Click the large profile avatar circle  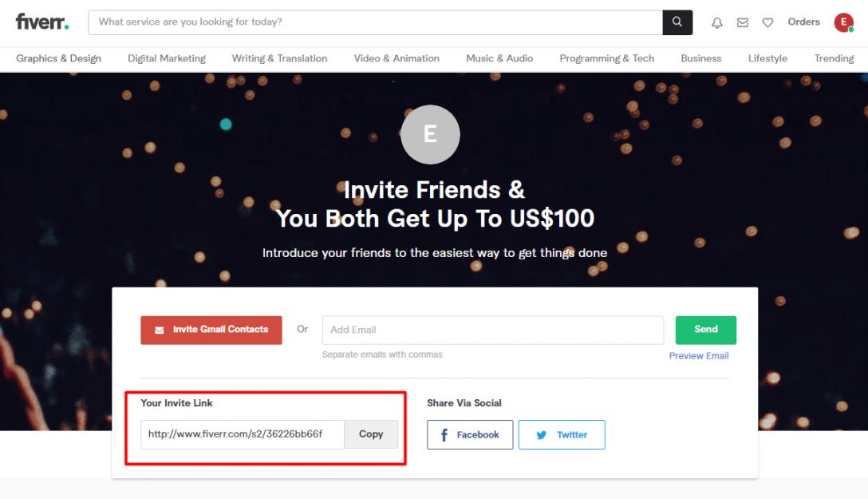pyautogui.click(x=430, y=134)
